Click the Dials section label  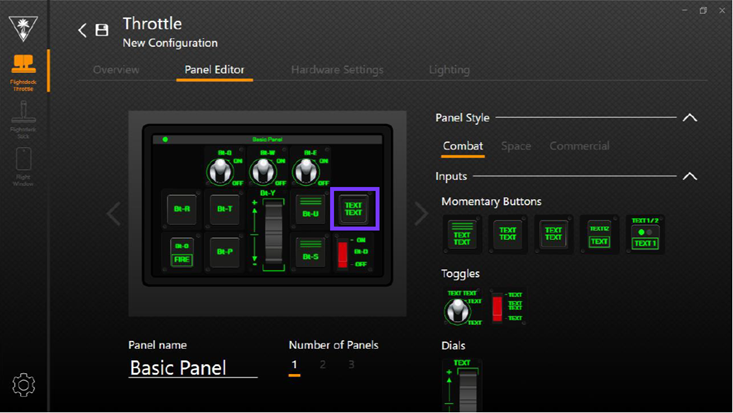click(x=453, y=346)
